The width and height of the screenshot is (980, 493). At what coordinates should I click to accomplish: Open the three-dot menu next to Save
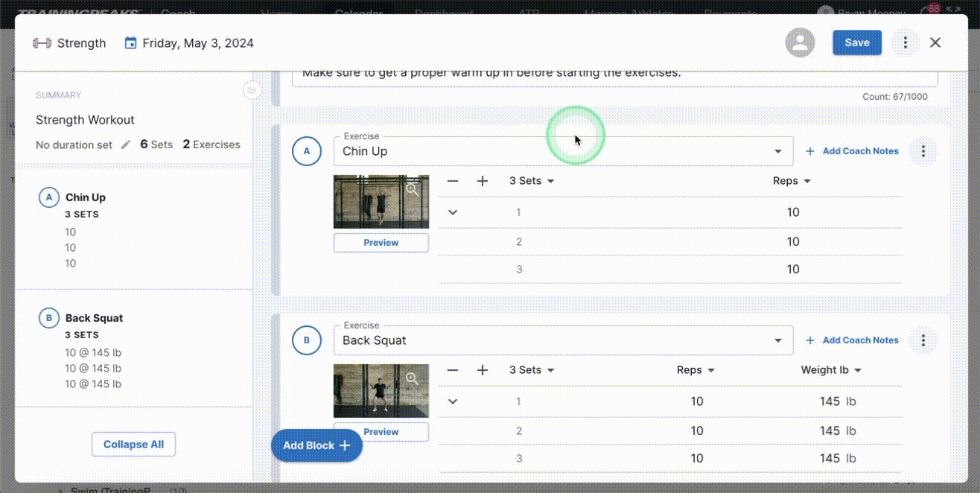(905, 42)
